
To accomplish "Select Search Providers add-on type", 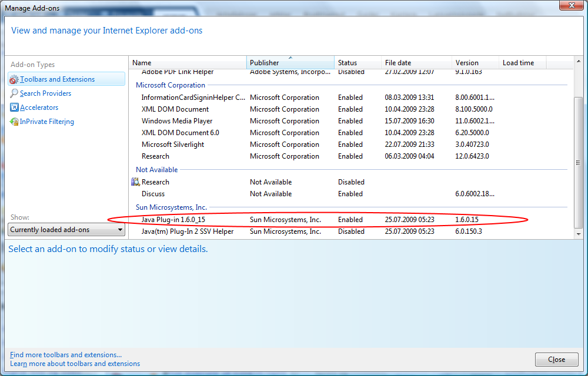I will [45, 93].
